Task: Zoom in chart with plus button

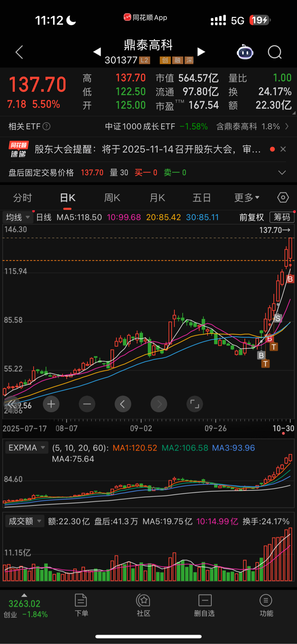Action: click(x=51, y=404)
